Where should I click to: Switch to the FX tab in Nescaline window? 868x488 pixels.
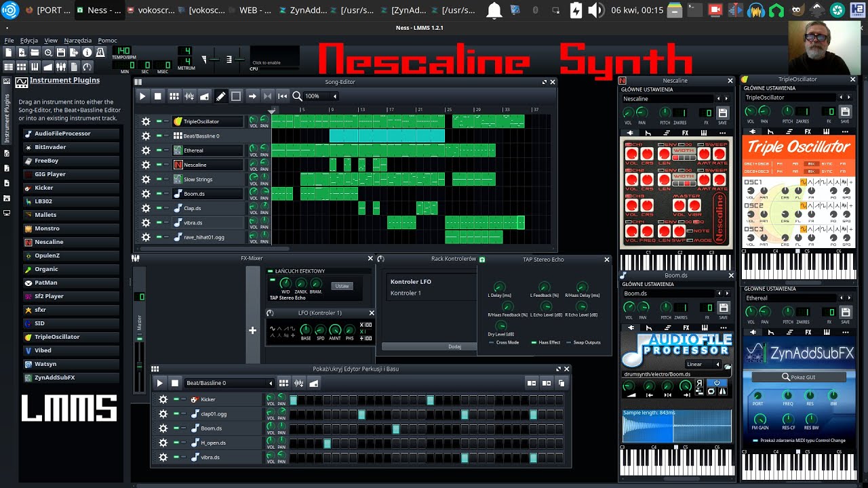(685, 132)
